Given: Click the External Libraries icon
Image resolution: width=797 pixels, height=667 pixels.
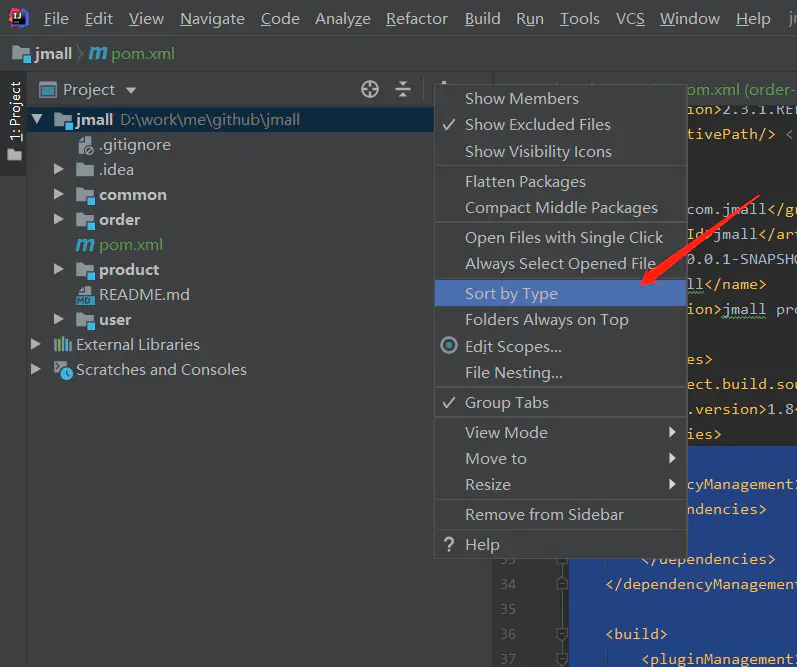Looking at the screenshot, I should point(63,345).
